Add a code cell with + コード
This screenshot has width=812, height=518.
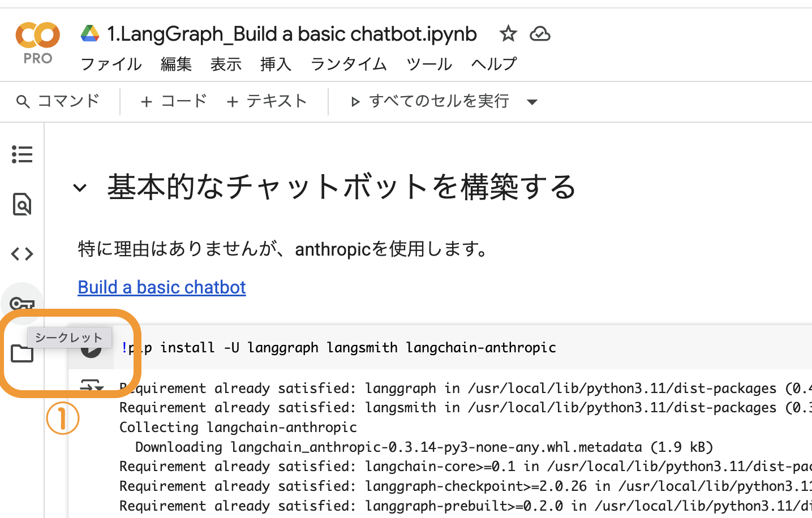point(174,101)
